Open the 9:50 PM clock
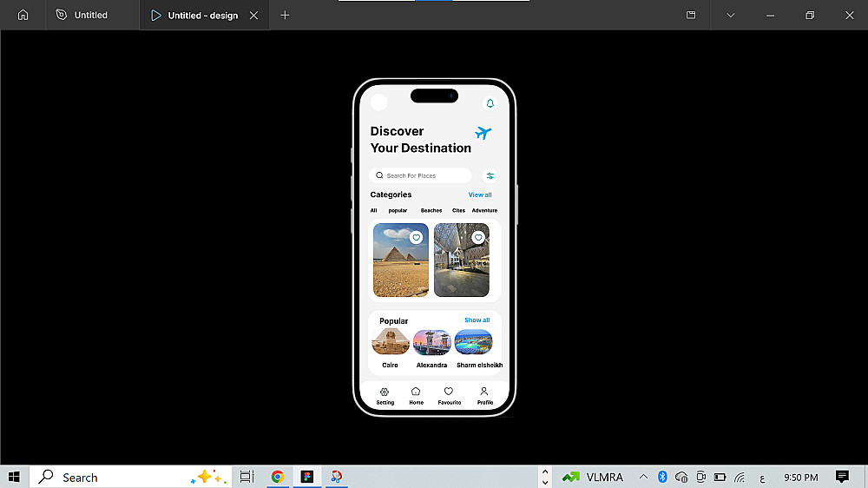This screenshot has height=488, width=868. click(x=800, y=478)
